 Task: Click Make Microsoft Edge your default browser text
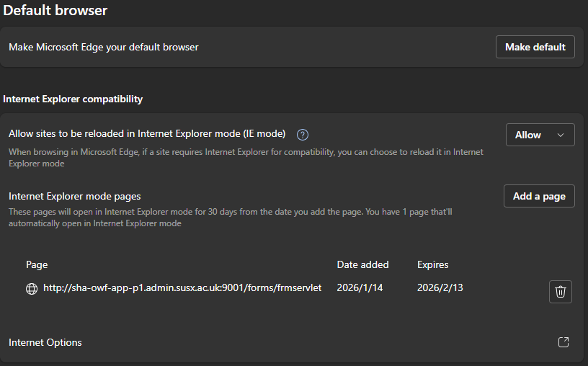[x=104, y=47]
